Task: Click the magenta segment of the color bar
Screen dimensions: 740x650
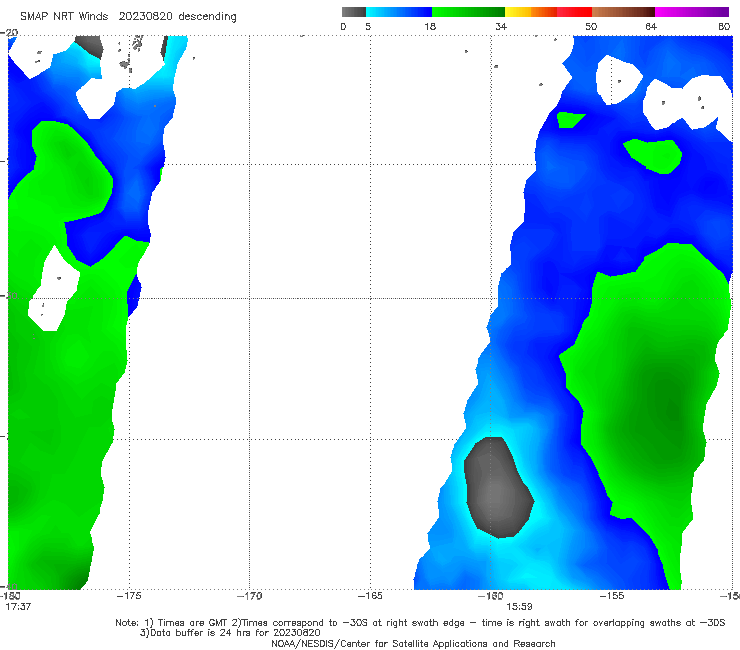Action: (692, 12)
